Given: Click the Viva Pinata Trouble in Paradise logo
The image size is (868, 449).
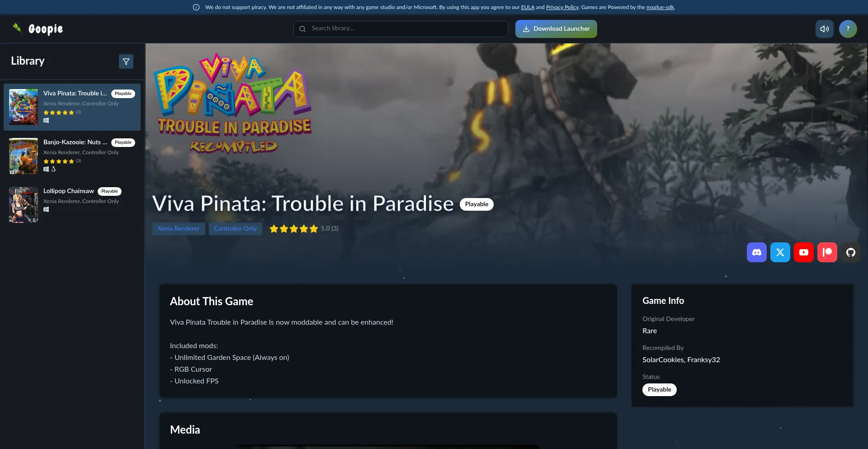Looking at the screenshot, I should pyautogui.click(x=233, y=104).
